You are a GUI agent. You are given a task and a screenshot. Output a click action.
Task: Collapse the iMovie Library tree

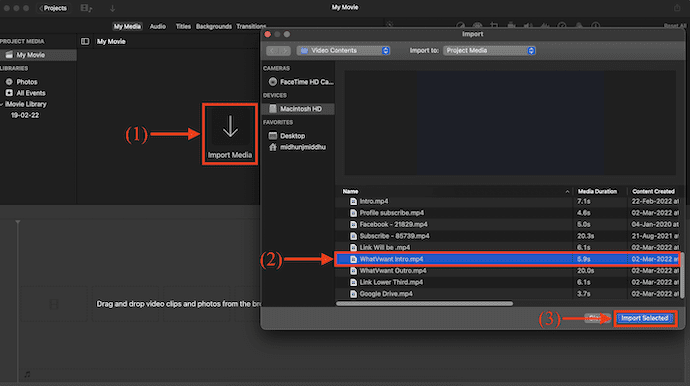(2, 104)
